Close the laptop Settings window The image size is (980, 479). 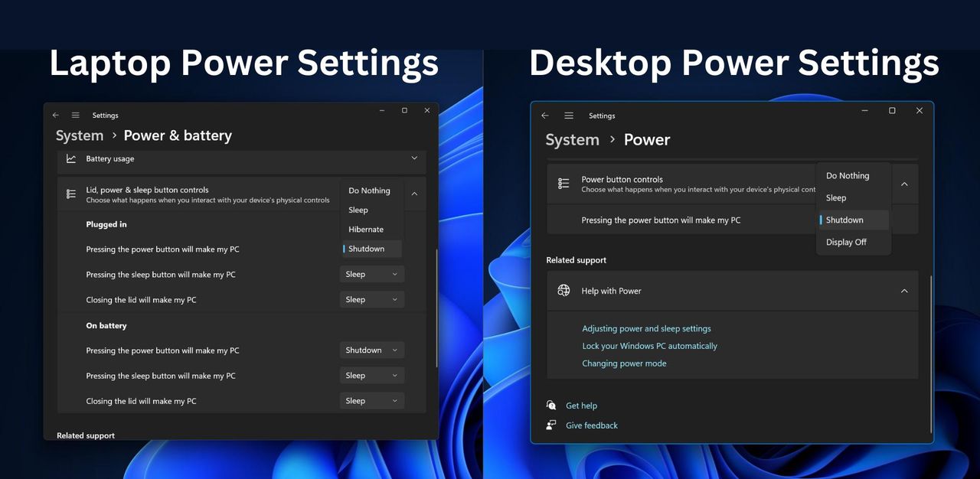pos(426,111)
